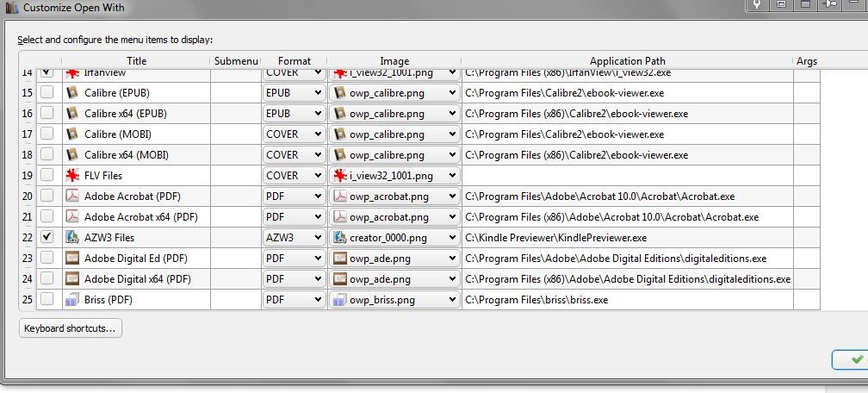Click the book icon beside Adobe Digital Ed (PDF)
The width and height of the screenshot is (868, 393).
(x=72, y=258)
